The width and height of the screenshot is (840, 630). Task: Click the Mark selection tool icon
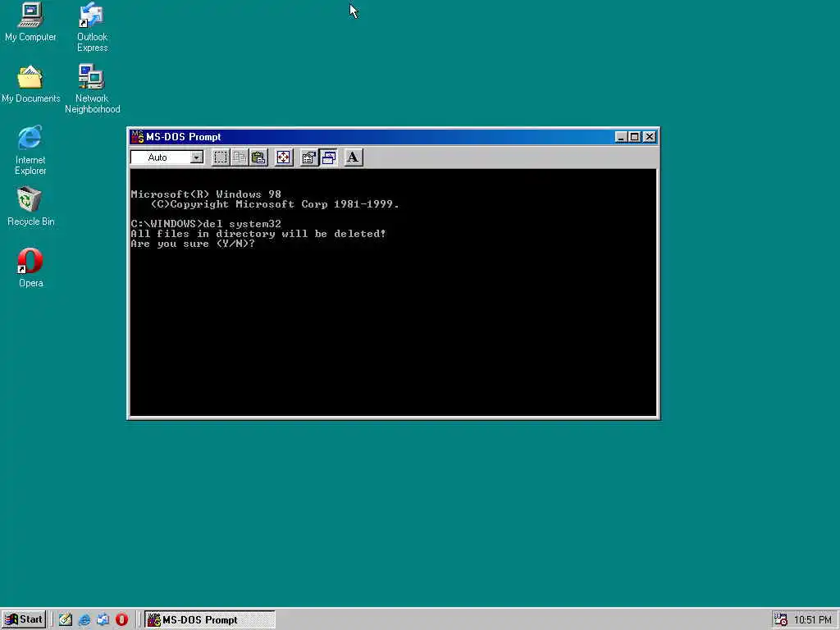click(220, 157)
